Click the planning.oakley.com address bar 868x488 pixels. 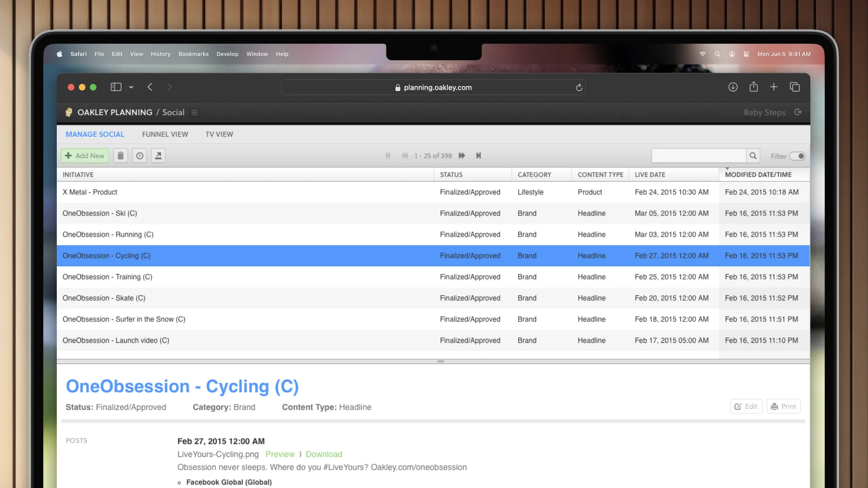click(x=433, y=88)
